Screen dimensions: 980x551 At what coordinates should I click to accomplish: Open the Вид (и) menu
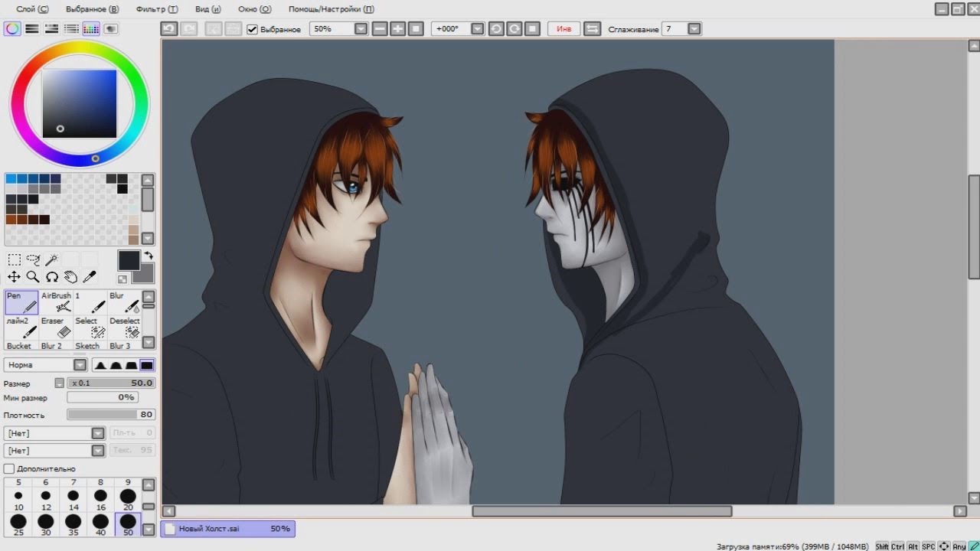(207, 9)
